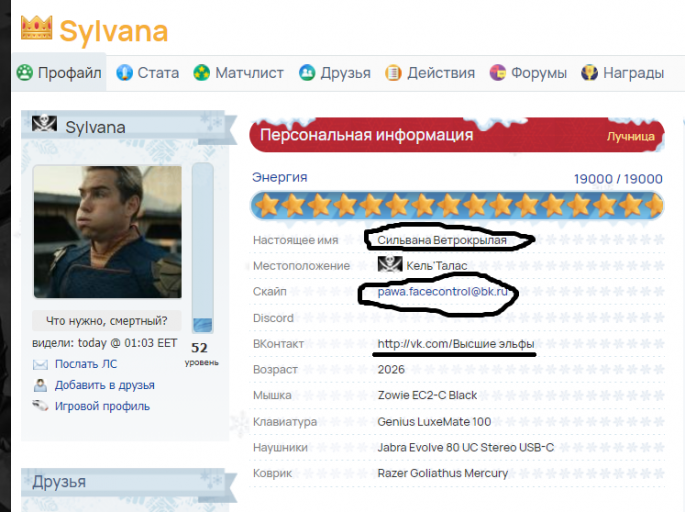Open the Матчлист tab

click(239, 73)
